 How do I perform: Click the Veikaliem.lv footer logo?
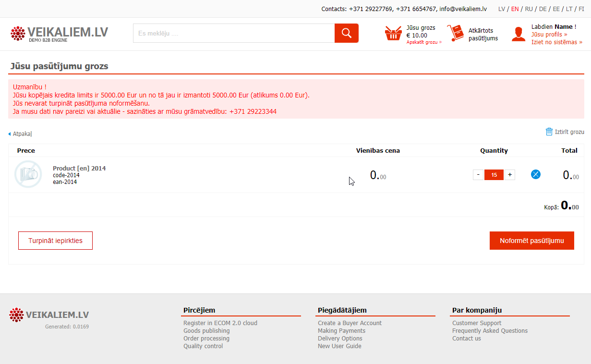(49, 315)
